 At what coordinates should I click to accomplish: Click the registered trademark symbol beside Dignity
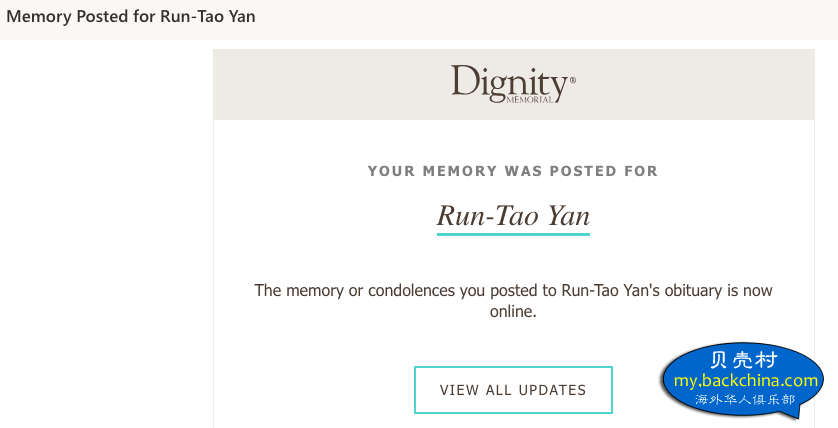pyautogui.click(x=573, y=80)
